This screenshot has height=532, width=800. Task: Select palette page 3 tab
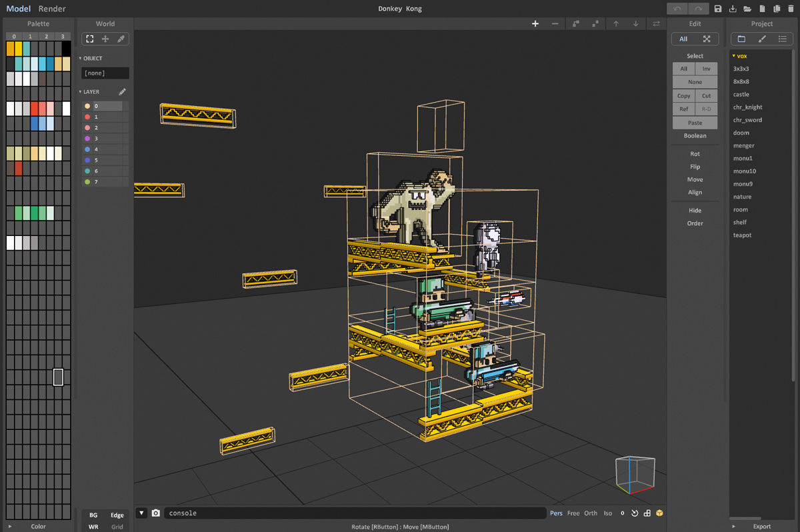pyautogui.click(x=62, y=36)
